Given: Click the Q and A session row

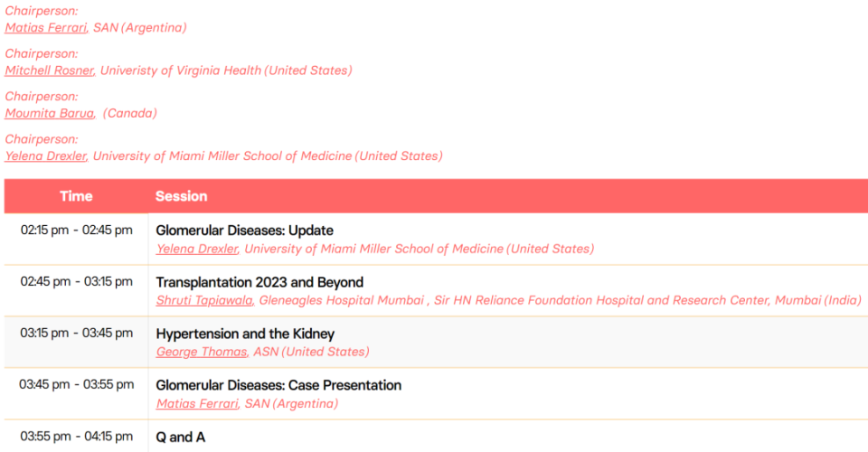Looking at the screenshot, I should [x=436, y=437].
